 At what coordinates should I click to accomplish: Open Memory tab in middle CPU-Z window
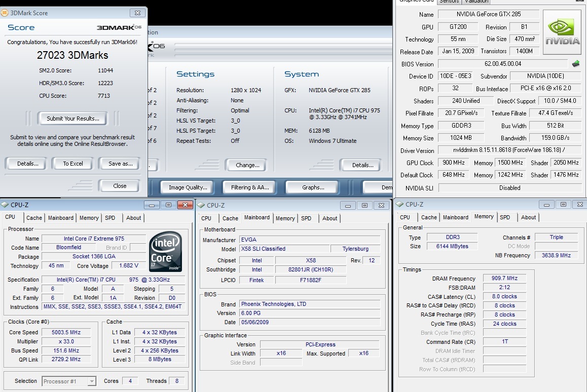(x=285, y=218)
